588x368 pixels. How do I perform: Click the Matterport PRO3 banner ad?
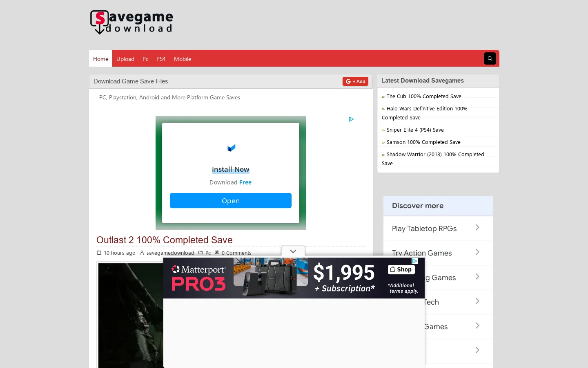pos(294,278)
